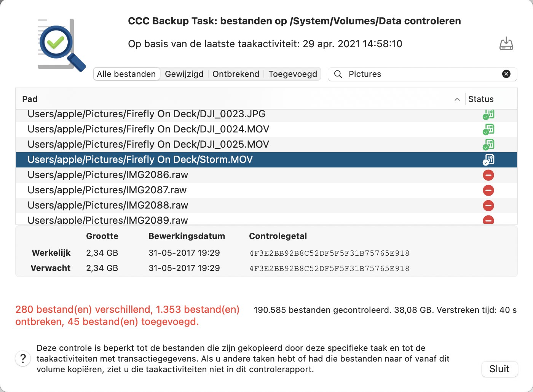Select row DJI_0025.MOV
Viewport: 533px width, 392px height.
pyautogui.click(x=266, y=145)
